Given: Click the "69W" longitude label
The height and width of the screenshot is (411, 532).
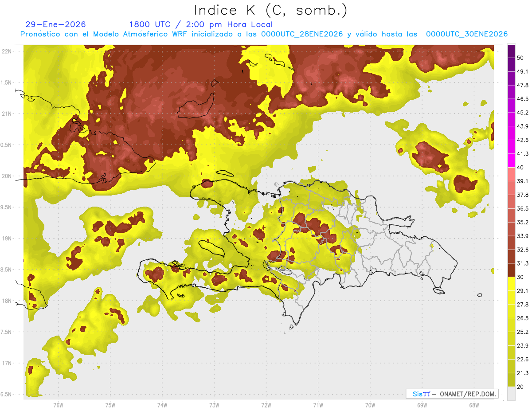Looking at the screenshot, I should click(422, 405).
